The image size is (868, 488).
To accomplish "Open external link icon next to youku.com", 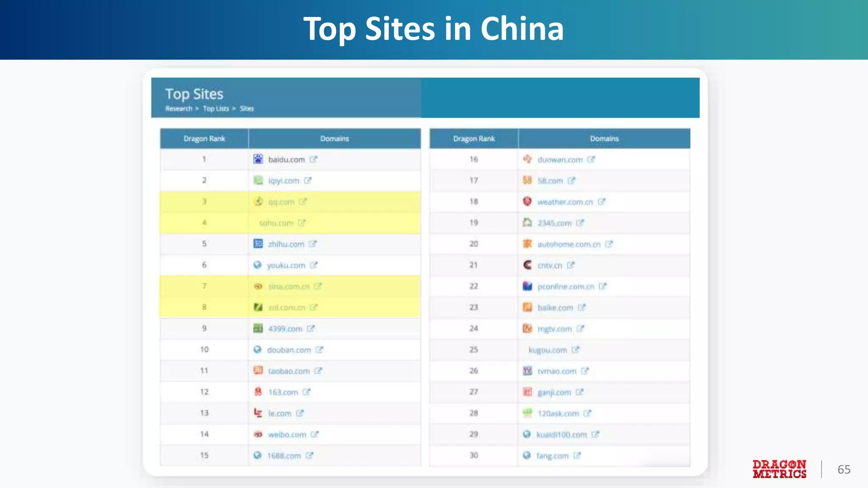I will click(x=314, y=265).
